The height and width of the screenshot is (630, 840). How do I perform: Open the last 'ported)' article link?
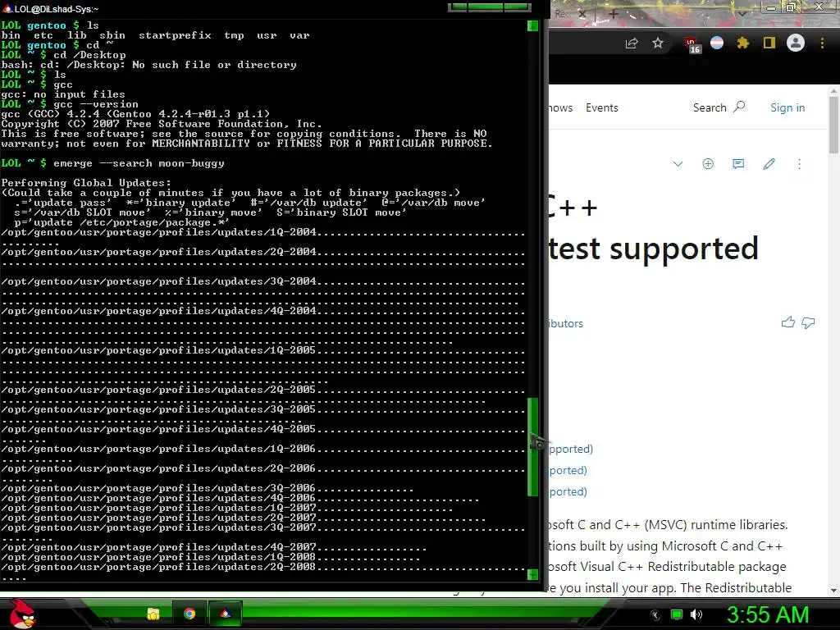(x=568, y=492)
